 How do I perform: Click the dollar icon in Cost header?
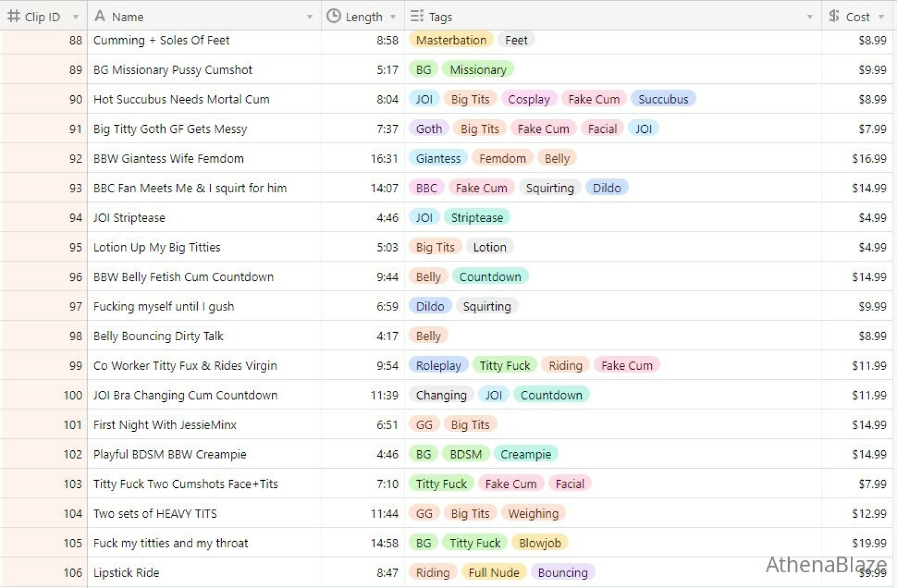click(834, 16)
